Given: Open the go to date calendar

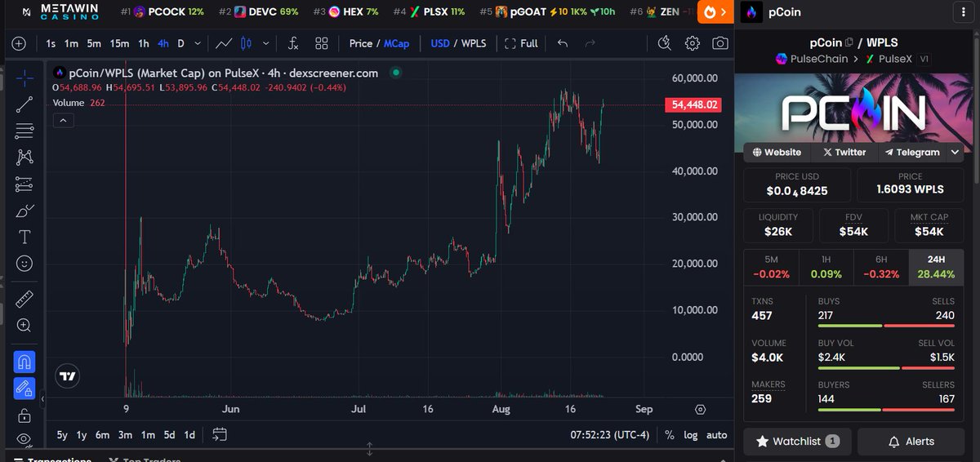Looking at the screenshot, I should point(220,435).
